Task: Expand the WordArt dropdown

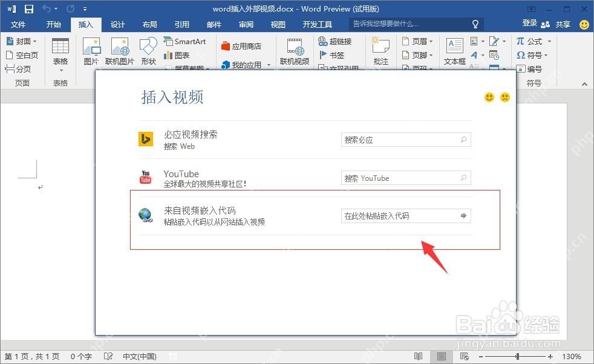Action: point(483,55)
